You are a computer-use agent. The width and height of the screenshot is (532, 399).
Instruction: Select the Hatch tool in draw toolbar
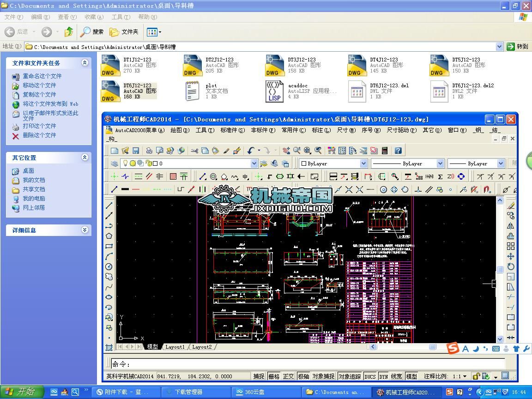pyautogui.click(x=109, y=347)
